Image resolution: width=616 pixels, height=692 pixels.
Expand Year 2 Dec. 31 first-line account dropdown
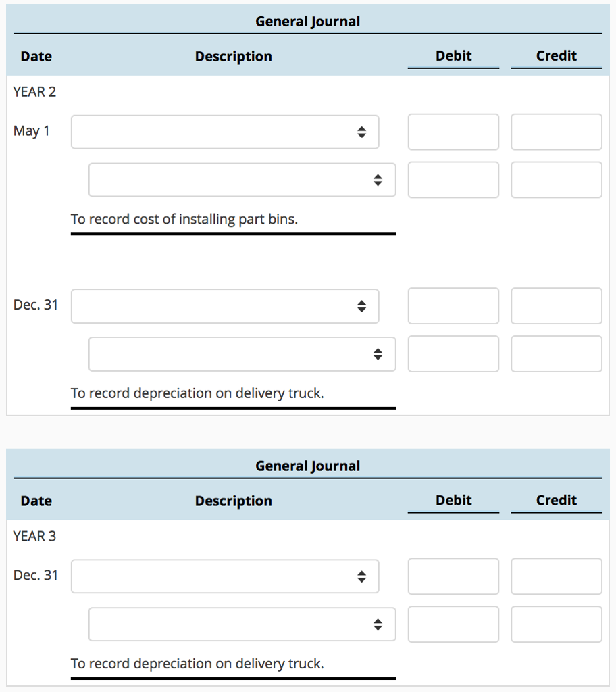[225, 306]
